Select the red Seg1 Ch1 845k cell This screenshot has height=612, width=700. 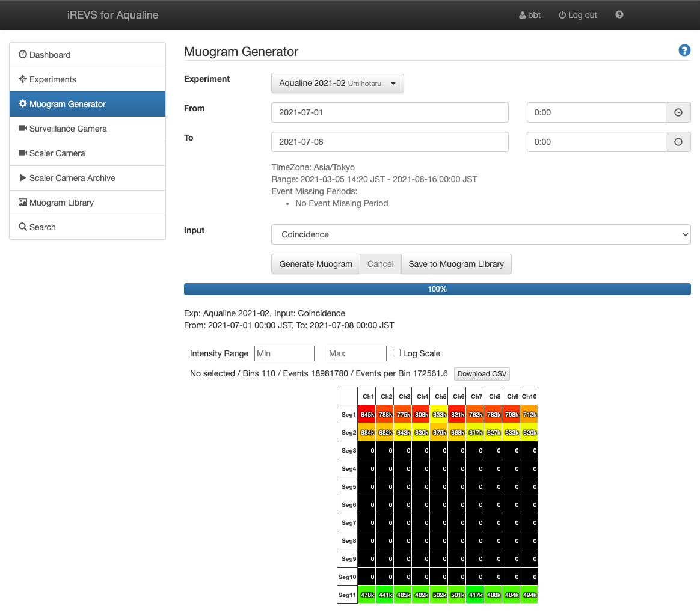click(367, 414)
